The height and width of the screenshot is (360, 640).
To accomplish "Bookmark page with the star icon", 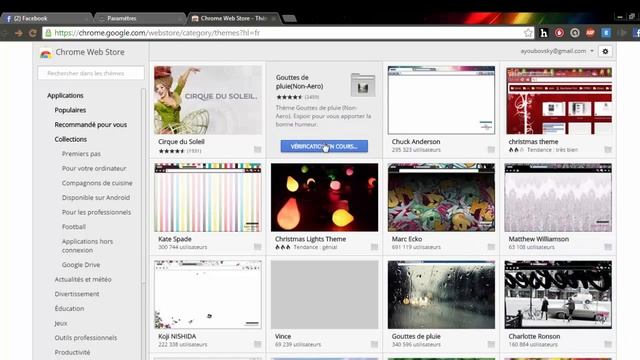I will (528, 33).
